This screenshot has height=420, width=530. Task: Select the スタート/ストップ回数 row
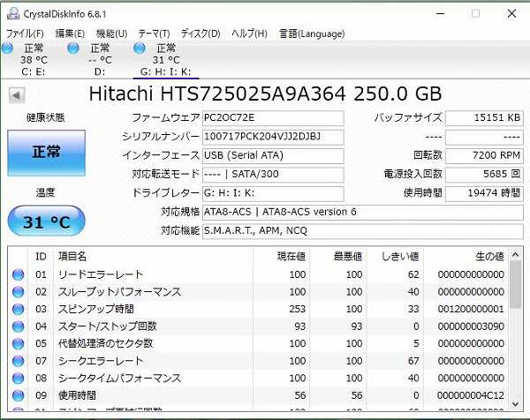[258, 326]
